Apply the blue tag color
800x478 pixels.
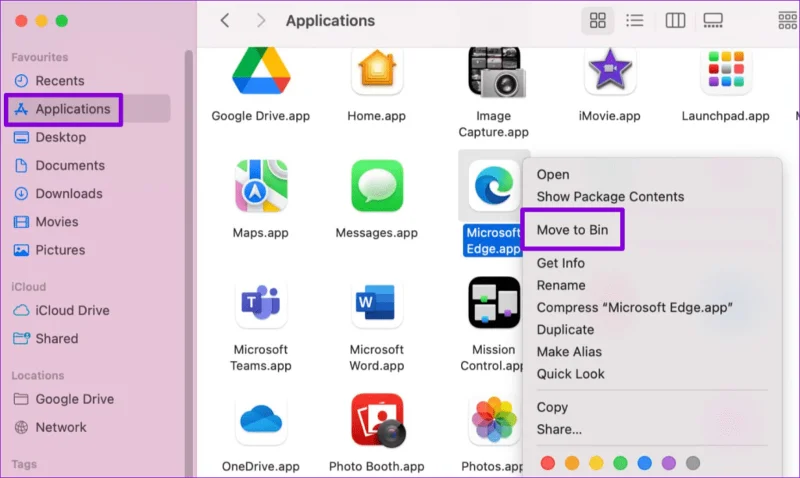pos(644,463)
